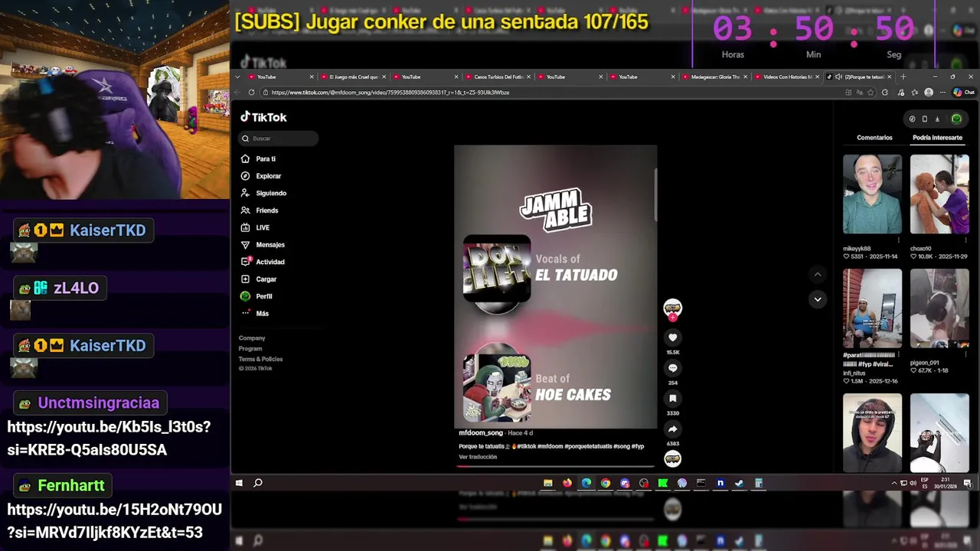
Task: Click the #mfdoom hashtag
Action: (x=550, y=446)
